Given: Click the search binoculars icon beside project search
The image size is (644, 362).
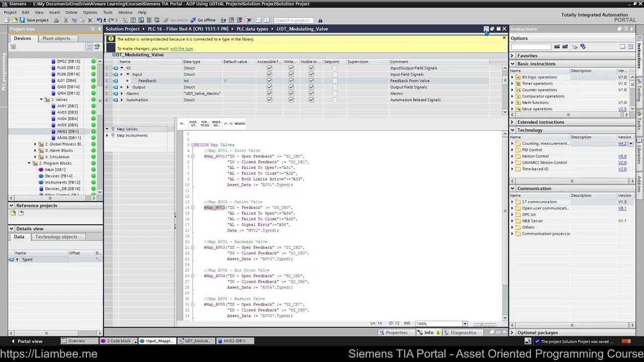Looking at the screenshot, I should (x=320, y=20).
